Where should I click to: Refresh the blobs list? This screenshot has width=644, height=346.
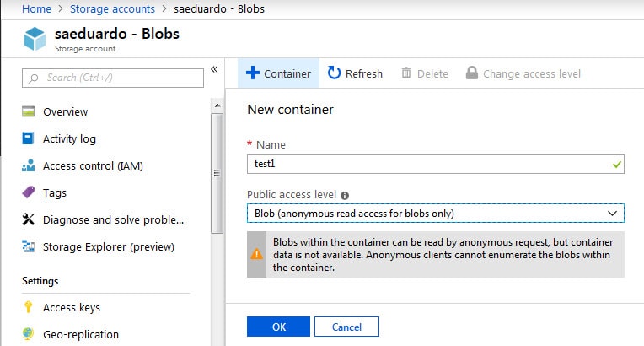(x=355, y=73)
